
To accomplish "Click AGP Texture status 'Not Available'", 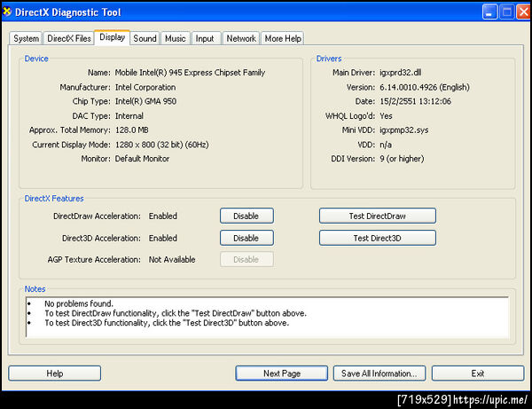I will (x=172, y=259).
